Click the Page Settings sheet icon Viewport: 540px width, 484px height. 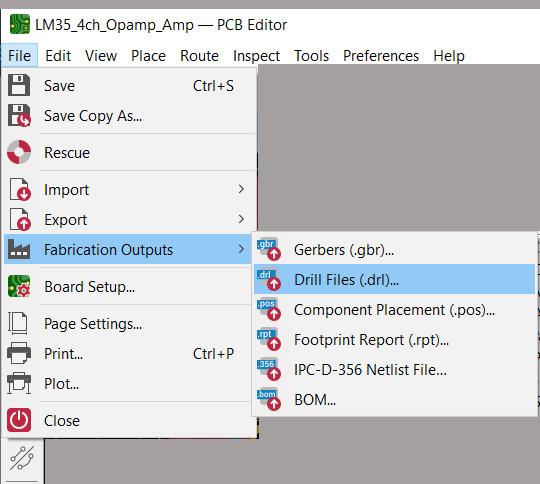pos(18,323)
